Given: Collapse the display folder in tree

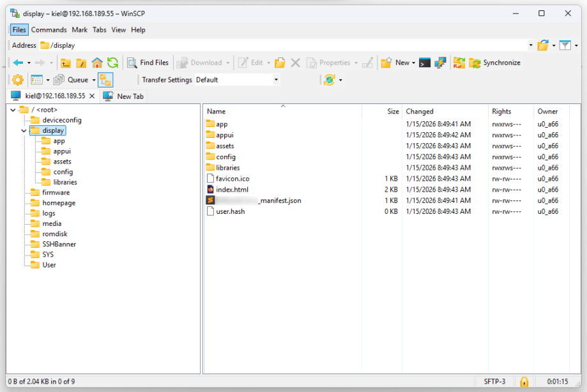Looking at the screenshot, I should coord(24,131).
